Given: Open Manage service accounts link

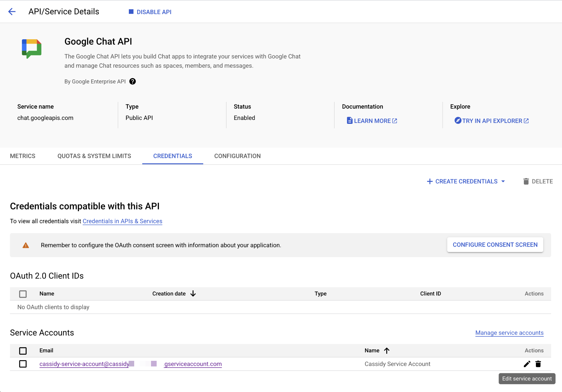Looking at the screenshot, I should click(x=509, y=333).
